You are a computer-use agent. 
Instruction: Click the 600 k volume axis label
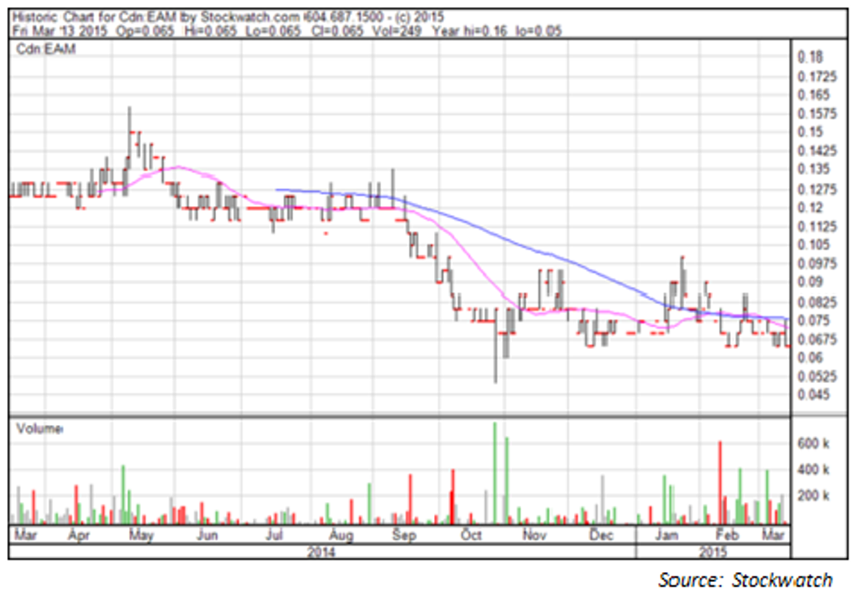coord(813,442)
